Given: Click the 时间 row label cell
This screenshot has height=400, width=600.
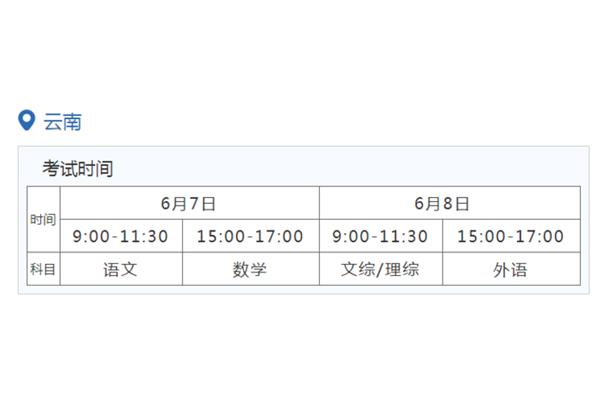Looking at the screenshot, I should tap(43, 219).
